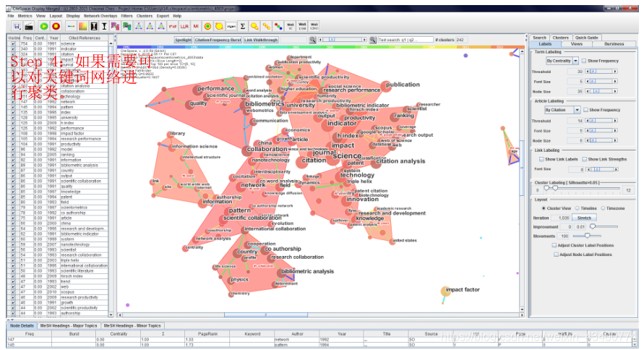The image size is (644, 350).
Task: Click right arrow of Article Labeling Threshold scrollbar
Action: point(615,121)
